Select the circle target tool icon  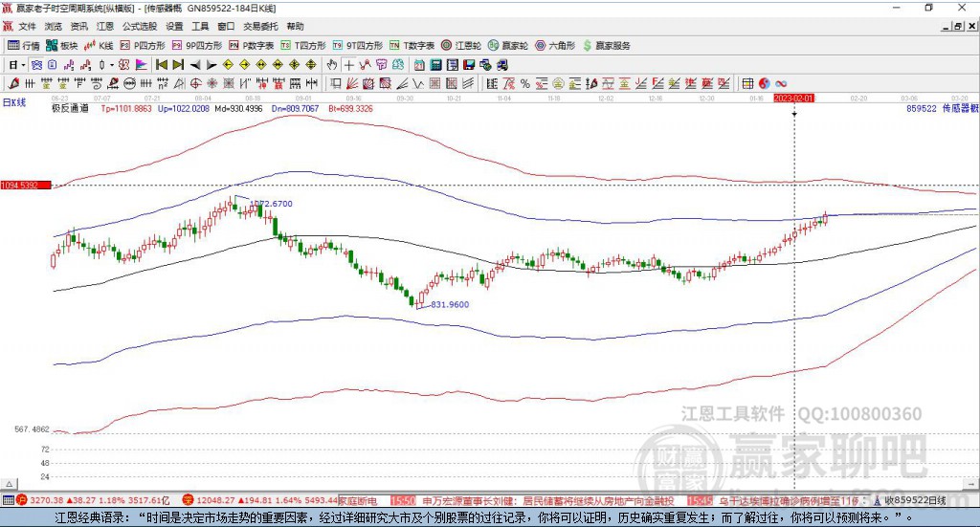tap(195, 83)
